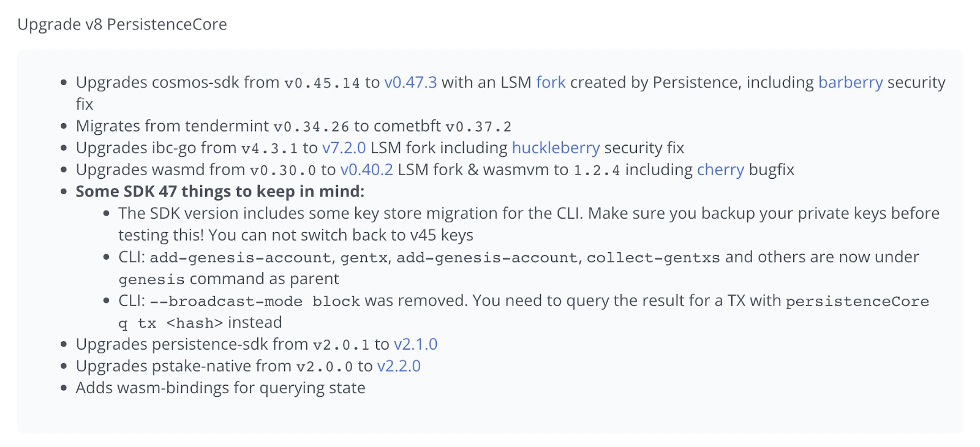The width and height of the screenshot is (980, 447).
Task: Click the v4.3.1 ibc-go version code
Action: coord(269,149)
